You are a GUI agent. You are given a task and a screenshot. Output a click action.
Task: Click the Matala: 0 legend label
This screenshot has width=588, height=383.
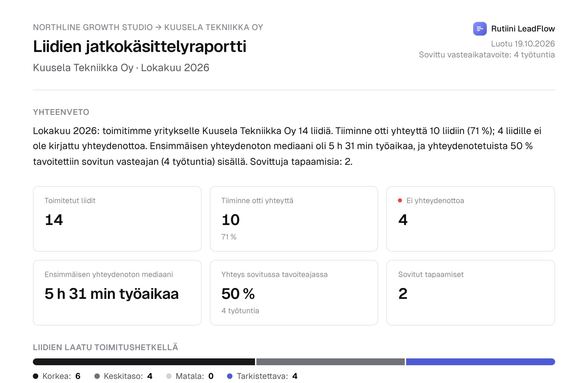[x=195, y=376]
